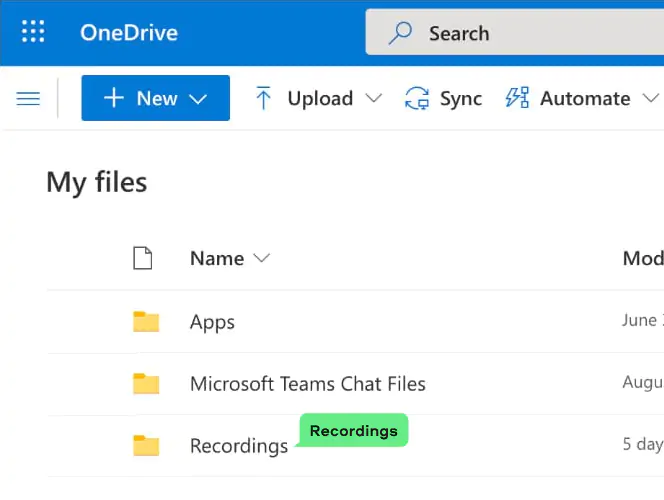Click the magnifier search icon
The height and width of the screenshot is (500, 664).
click(400, 33)
